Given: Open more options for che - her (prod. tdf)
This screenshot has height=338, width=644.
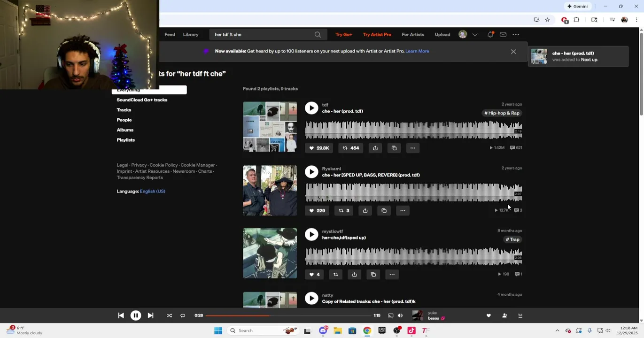Looking at the screenshot, I should [413, 148].
